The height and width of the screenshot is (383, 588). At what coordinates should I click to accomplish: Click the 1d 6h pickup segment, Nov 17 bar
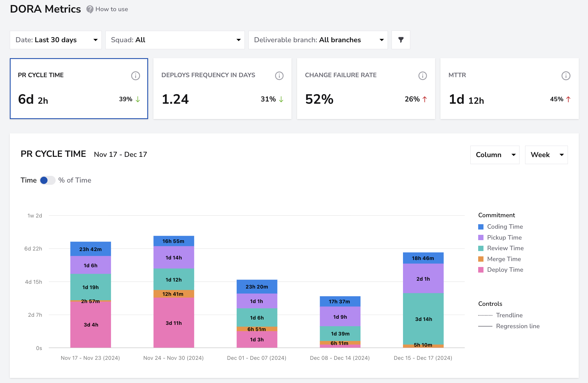pos(91,265)
